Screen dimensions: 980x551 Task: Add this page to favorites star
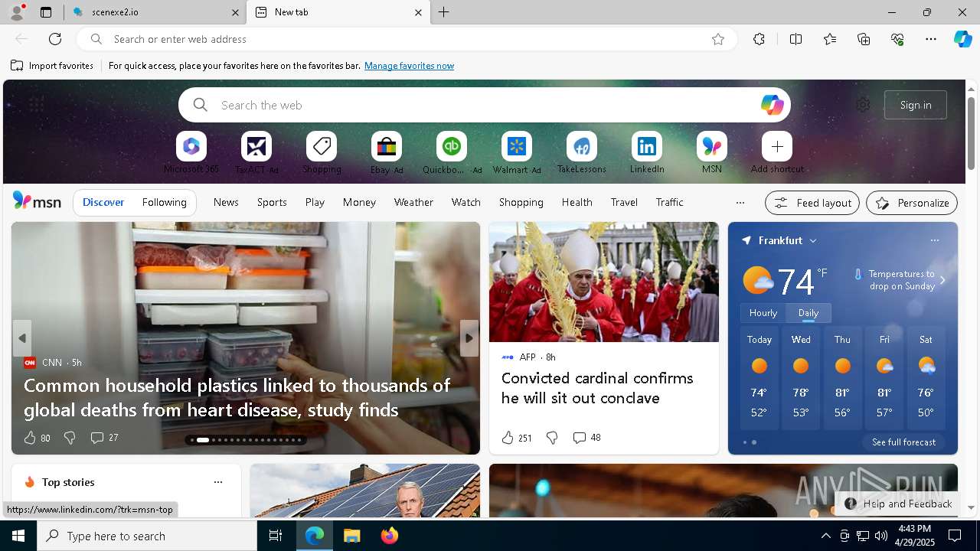coord(718,39)
